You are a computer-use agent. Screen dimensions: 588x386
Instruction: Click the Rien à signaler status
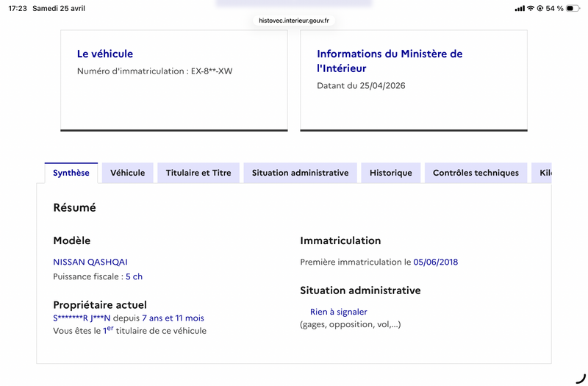click(x=338, y=312)
